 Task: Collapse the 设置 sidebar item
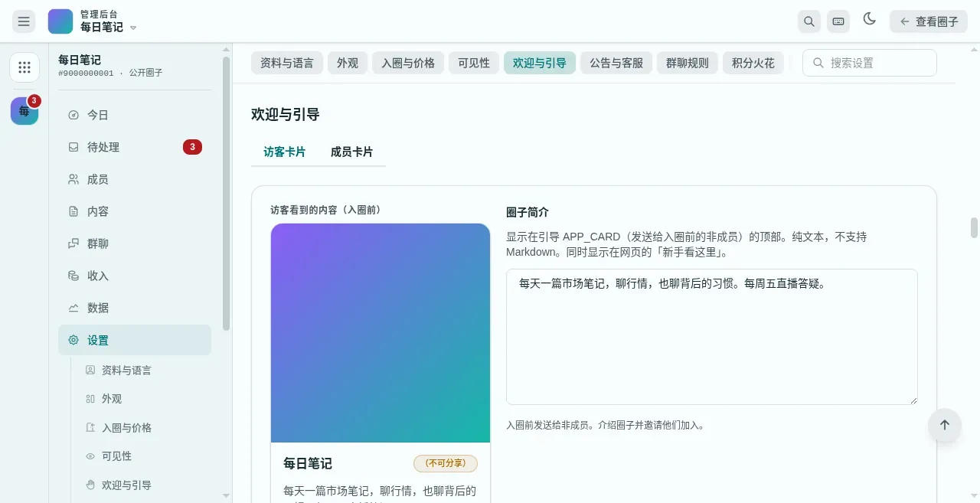point(135,340)
